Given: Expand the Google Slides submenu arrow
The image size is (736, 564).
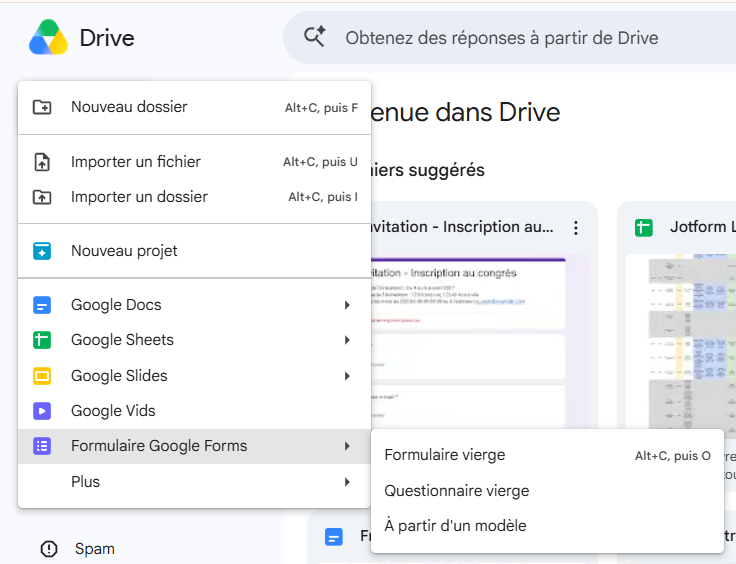Looking at the screenshot, I should tap(347, 376).
